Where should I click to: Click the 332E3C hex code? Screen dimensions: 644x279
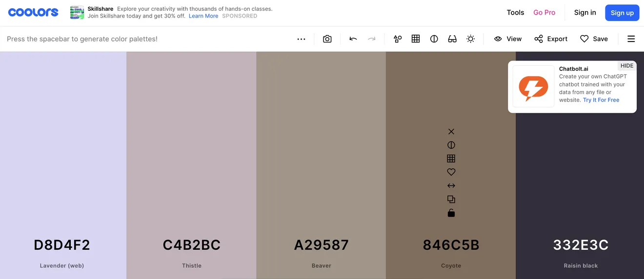(x=581, y=245)
